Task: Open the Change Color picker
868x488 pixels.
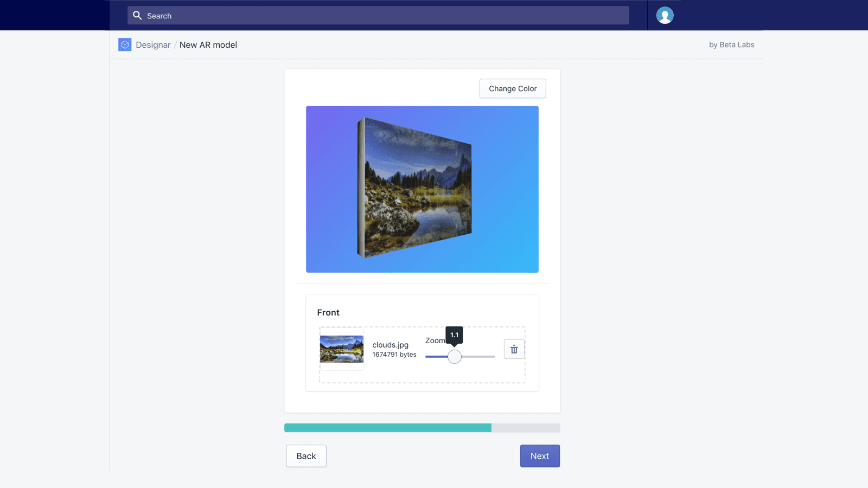Action: point(512,88)
